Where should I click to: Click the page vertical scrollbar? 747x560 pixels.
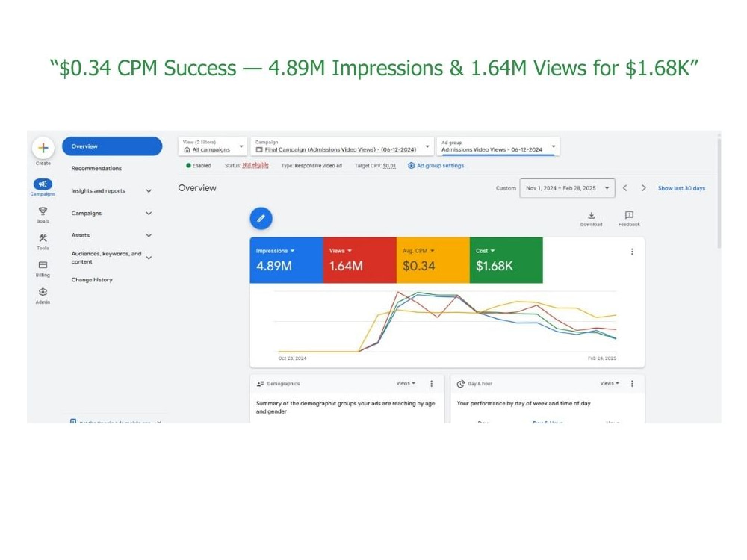[x=719, y=193]
